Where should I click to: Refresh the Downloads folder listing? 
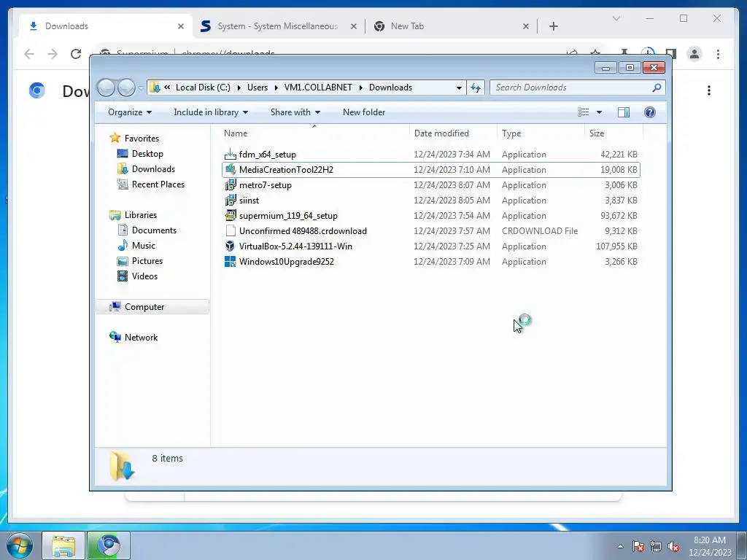[476, 87]
